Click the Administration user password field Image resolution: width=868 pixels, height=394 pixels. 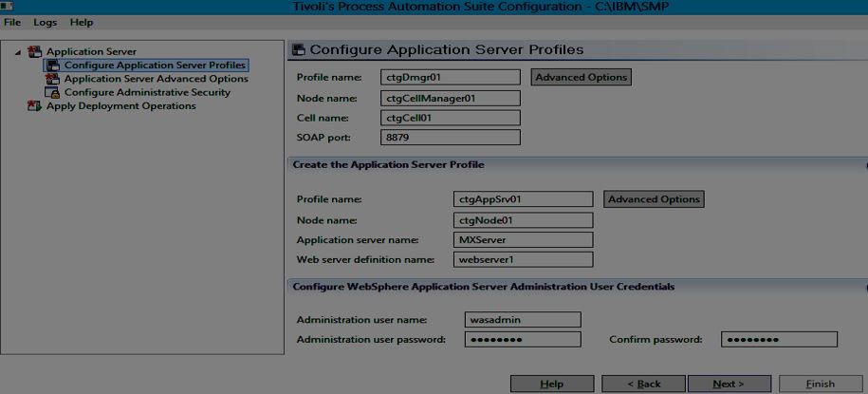click(x=523, y=339)
